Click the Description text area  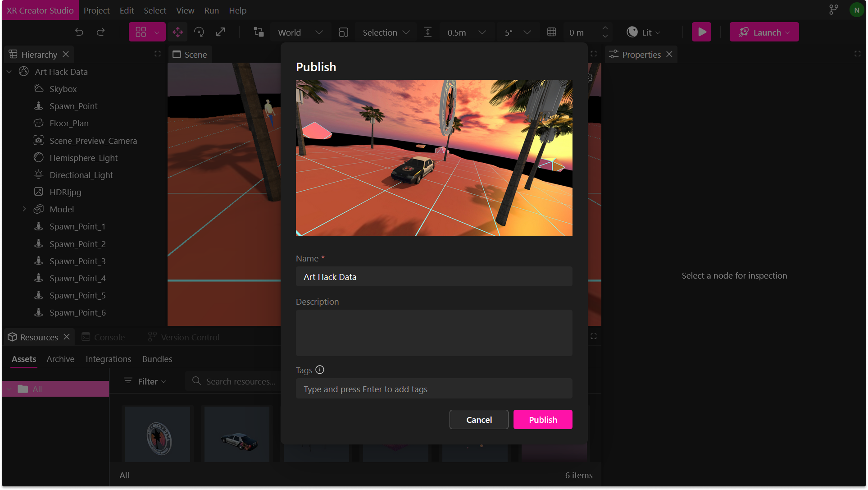[433, 332]
